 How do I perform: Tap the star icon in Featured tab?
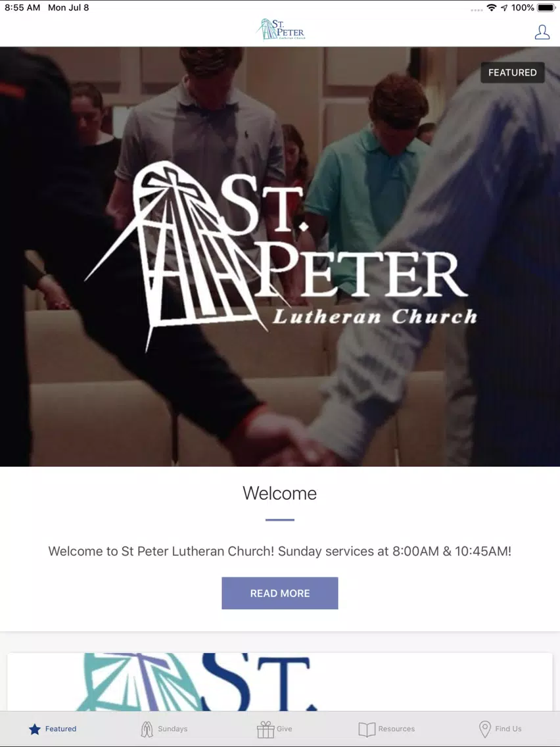(x=35, y=729)
